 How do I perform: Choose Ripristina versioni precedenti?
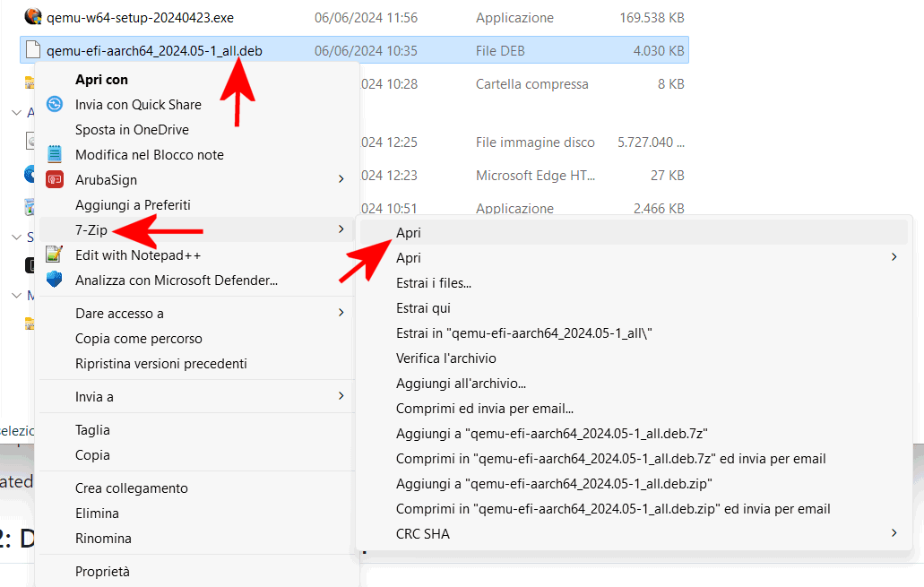point(161,364)
